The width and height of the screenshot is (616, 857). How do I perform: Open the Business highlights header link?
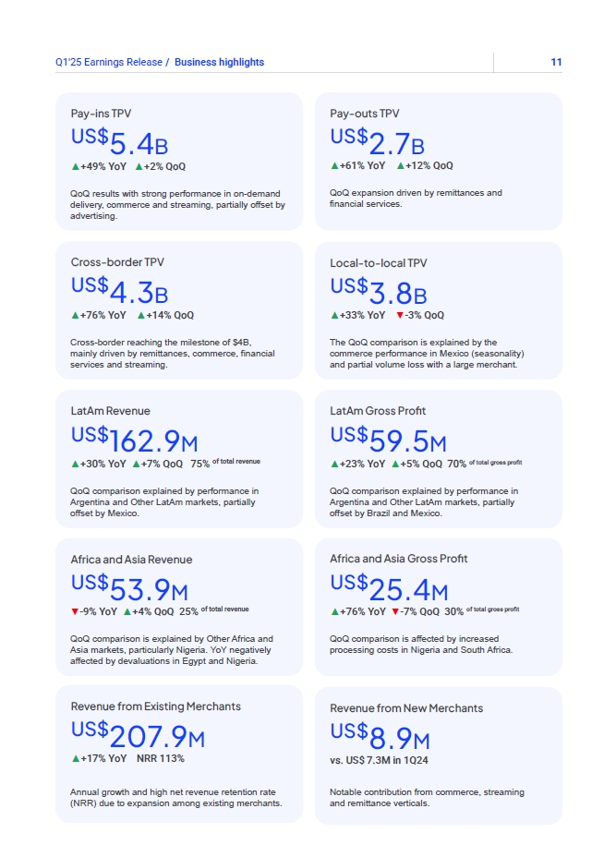coord(219,63)
